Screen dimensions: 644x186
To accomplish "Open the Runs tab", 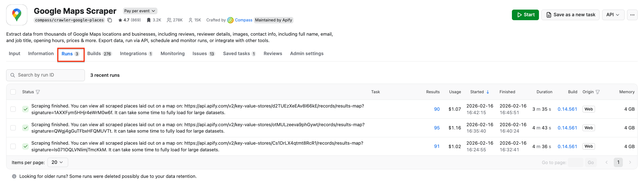I will pyautogui.click(x=70, y=54).
